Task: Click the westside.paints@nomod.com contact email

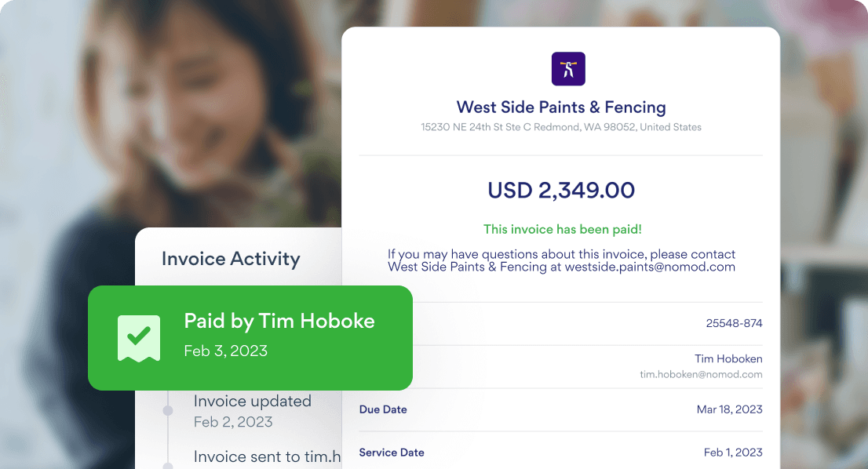Action: [650, 267]
